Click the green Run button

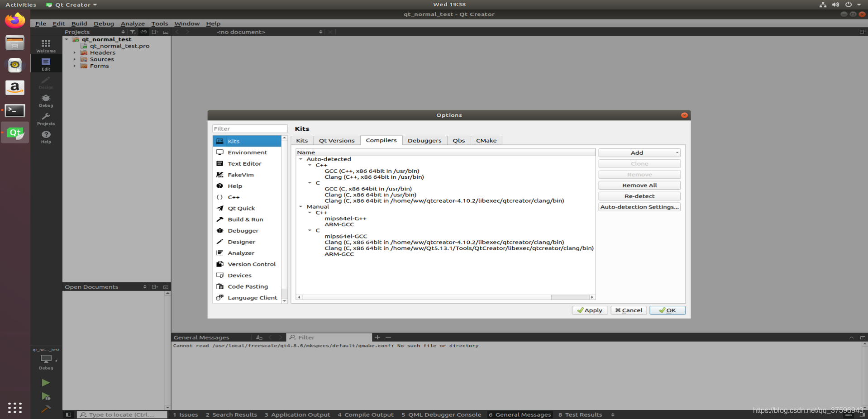point(46,383)
